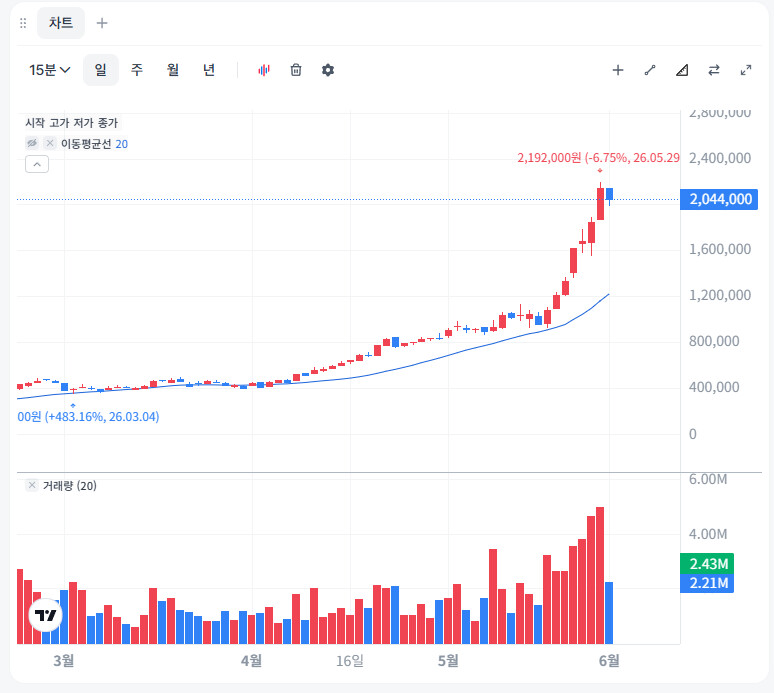The height and width of the screenshot is (693, 774).
Task: Click the swap arrows compare icon
Action: tap(714, 70)
